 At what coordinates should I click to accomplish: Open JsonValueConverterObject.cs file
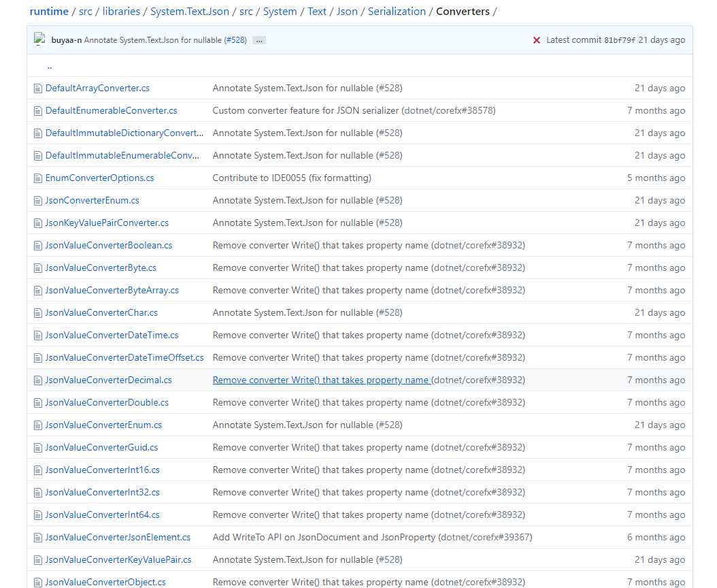click(x=105, y=582)
